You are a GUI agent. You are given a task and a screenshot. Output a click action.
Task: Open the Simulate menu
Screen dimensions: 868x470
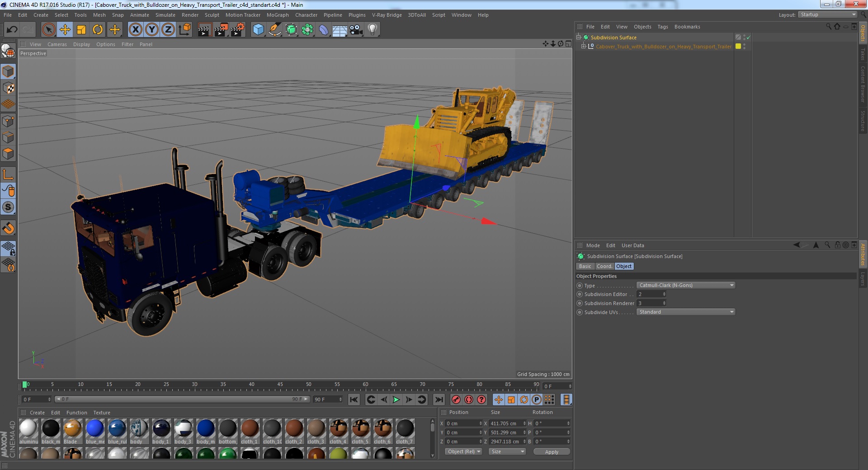165,15
